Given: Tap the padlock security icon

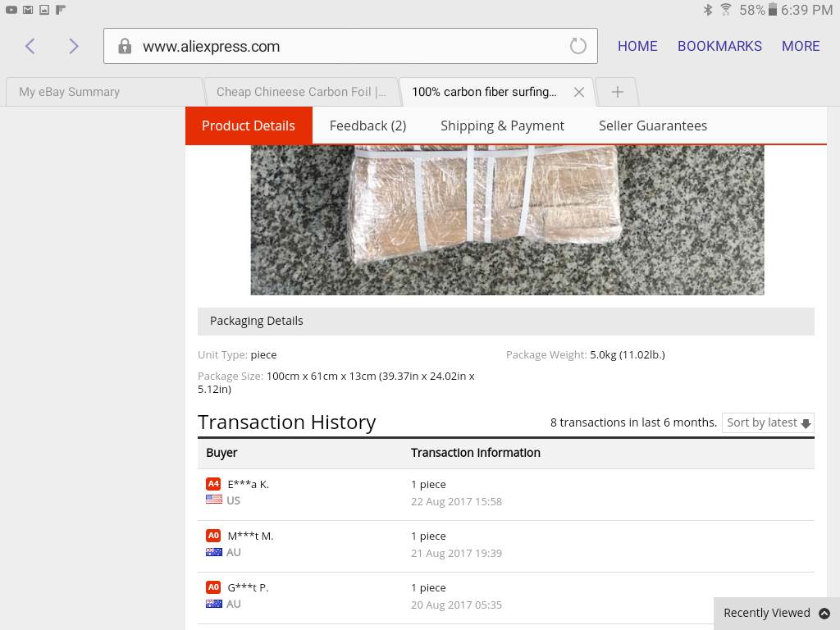Looking at the screenshot, I should (x=125, y=47).
